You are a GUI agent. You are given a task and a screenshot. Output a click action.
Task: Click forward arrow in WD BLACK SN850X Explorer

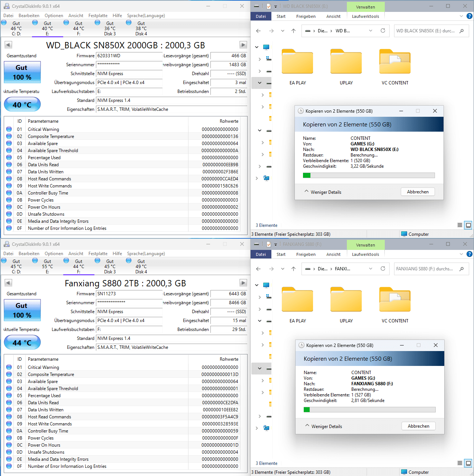(271, 31)
